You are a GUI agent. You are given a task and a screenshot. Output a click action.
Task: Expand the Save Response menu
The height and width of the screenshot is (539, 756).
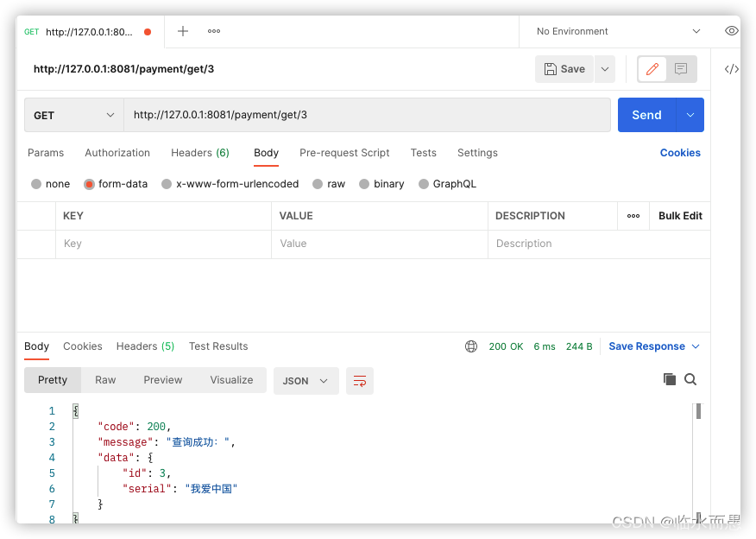(x=653, y=346)
